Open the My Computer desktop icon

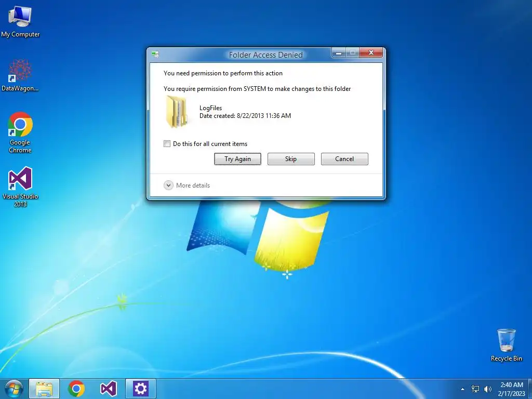(20, 21)
